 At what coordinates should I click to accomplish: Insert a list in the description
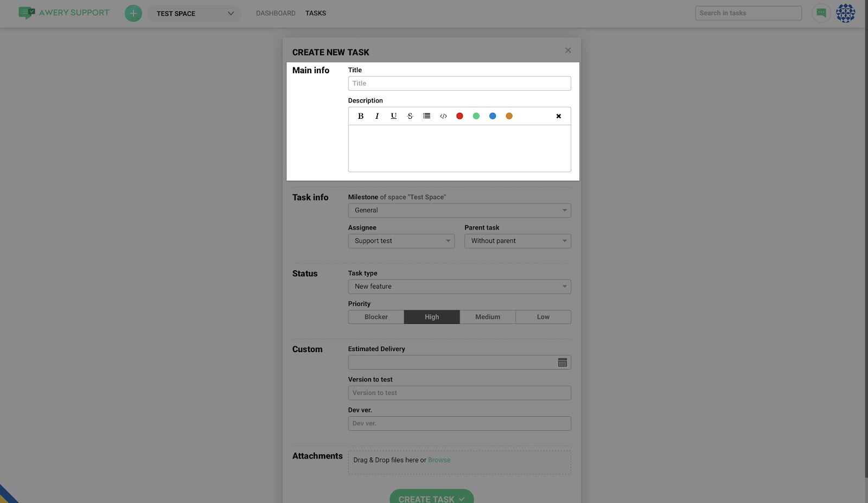[427, 116]
